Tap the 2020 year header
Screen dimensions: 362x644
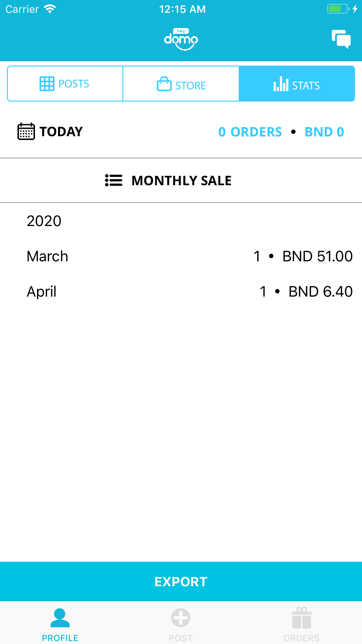(x=44, y=221)
